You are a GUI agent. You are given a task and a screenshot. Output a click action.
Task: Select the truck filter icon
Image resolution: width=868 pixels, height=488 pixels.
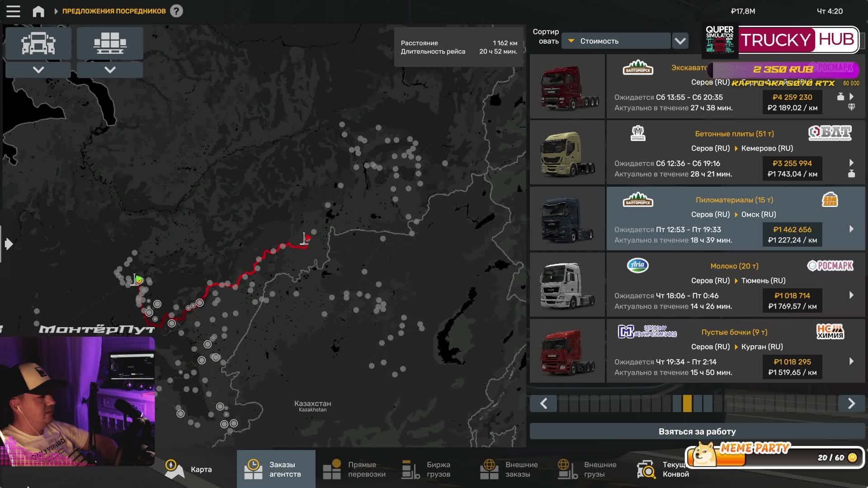(x=38, y=43)
